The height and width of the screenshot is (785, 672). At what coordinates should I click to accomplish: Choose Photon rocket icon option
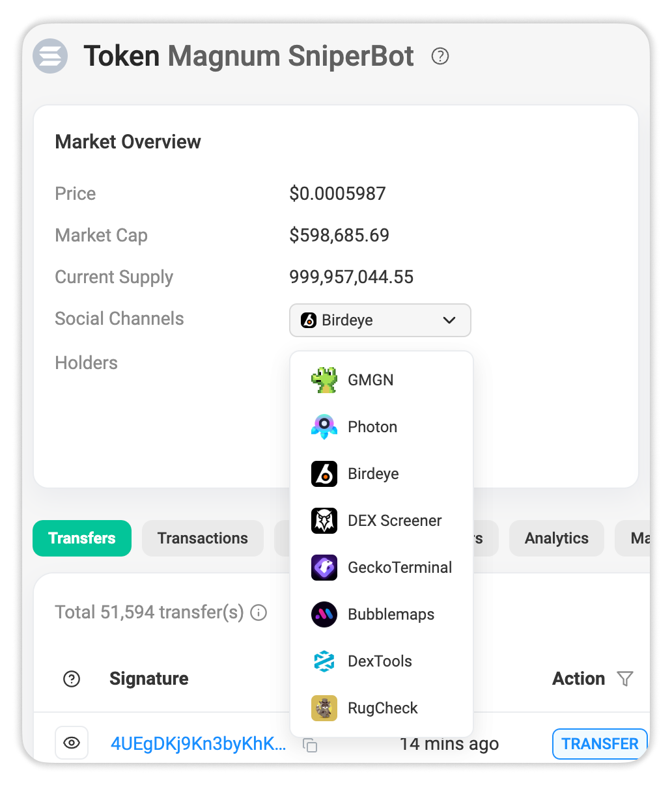[x=324, y=427]
